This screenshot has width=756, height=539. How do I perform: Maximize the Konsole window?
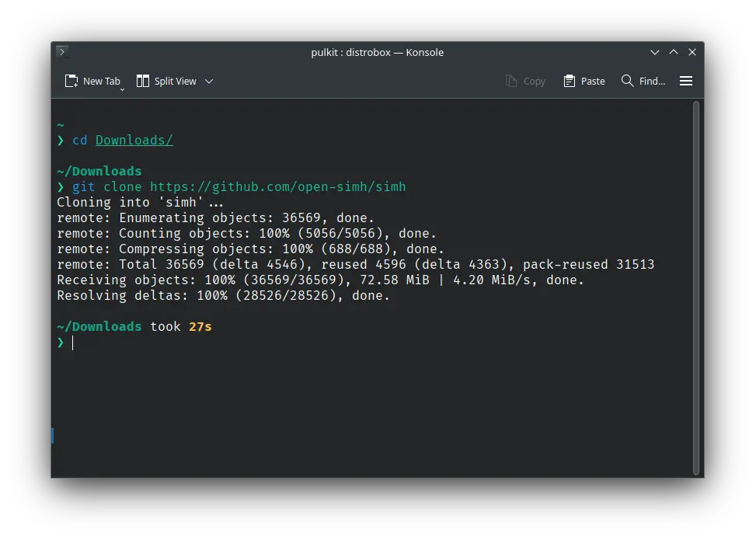[x=674, y=51]
